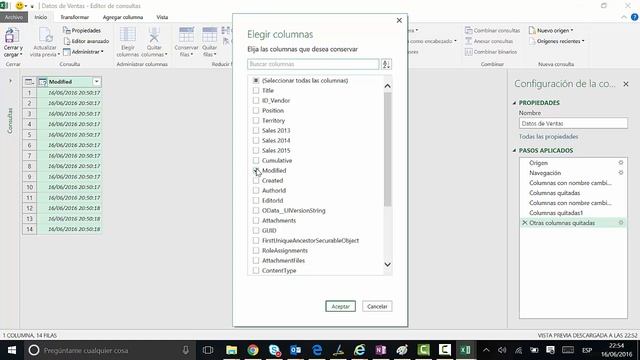Viewport: 640px width, 360px height.
Task: Click Anexar consultas in the ribbon
Action: click(489, 41)
